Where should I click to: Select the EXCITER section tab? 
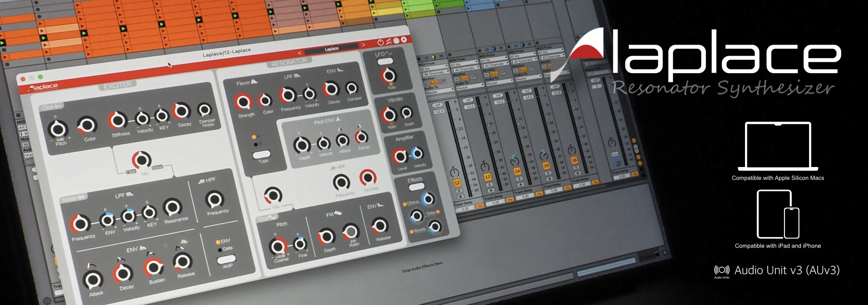(118, 85)
